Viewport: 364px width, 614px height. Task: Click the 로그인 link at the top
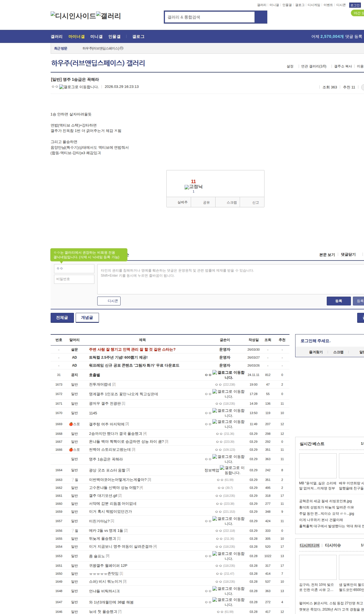click(x=355, y=5)
